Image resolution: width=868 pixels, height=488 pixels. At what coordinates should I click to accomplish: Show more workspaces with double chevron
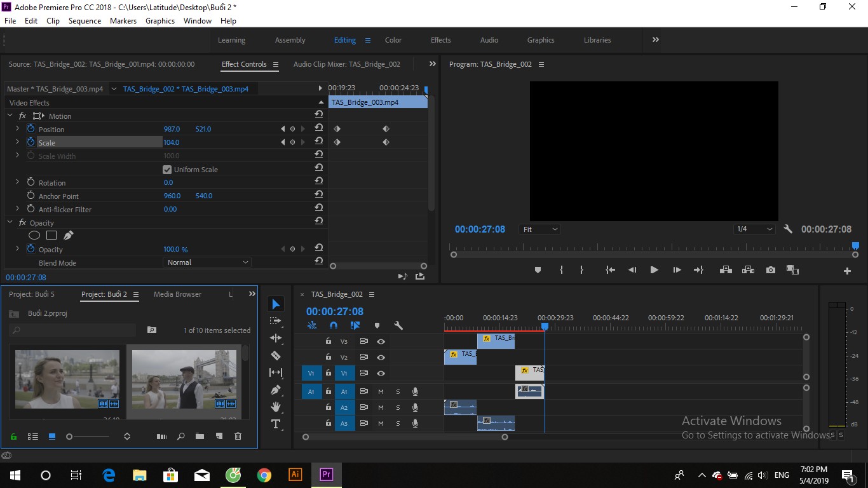tap(655, 39)
